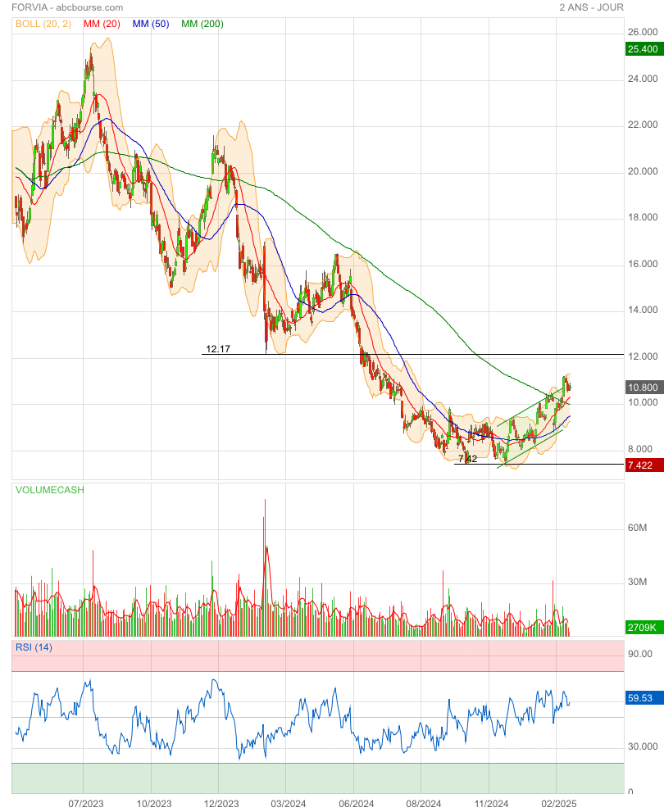Click the FORVIA - abcbourse.com chart title
Screen dimensions: 664x812
pos(67,7)
